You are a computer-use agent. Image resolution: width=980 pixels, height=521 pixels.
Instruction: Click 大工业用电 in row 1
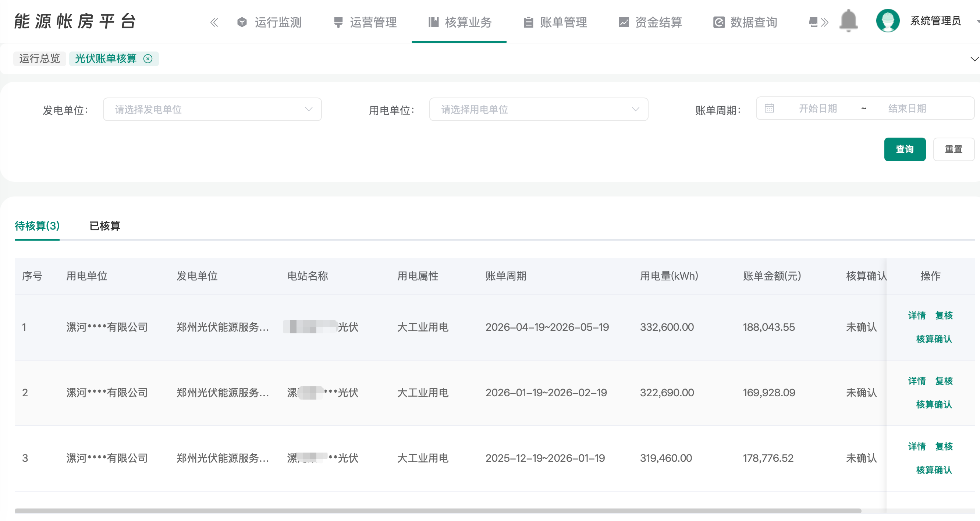pos(423,327)
